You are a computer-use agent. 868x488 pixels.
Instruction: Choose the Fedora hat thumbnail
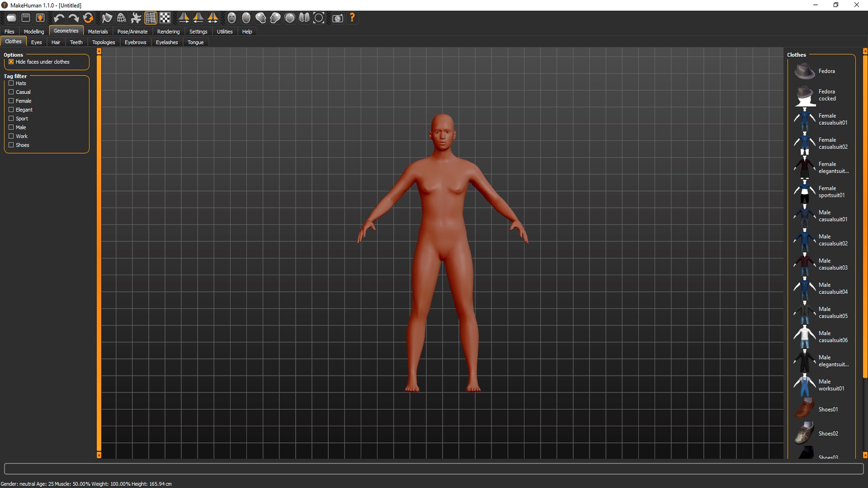tap(805, 71)
